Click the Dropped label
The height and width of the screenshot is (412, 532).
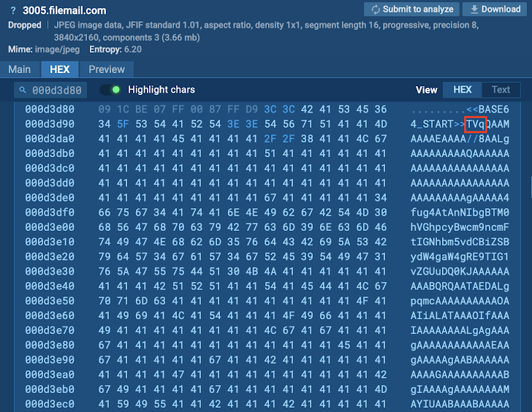[x=25, y=25]
